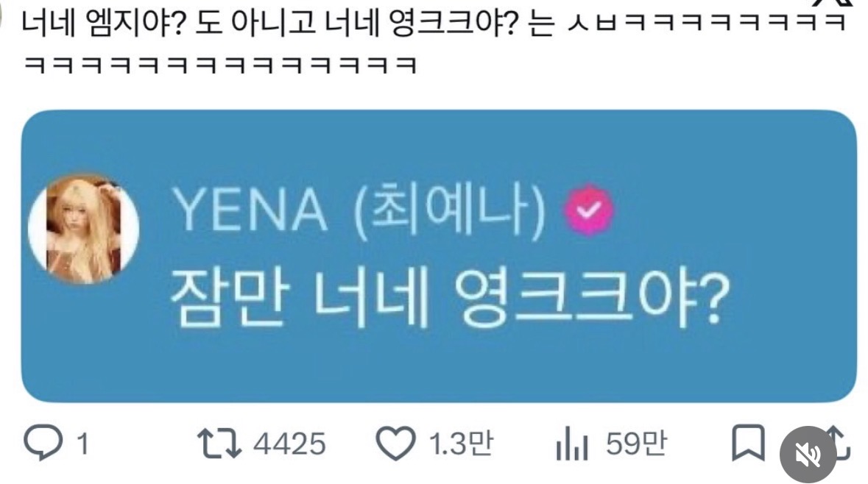Click the poster avatar sliver at top left edge
Viewport: 868px width, 484px height.
point(1,15)
